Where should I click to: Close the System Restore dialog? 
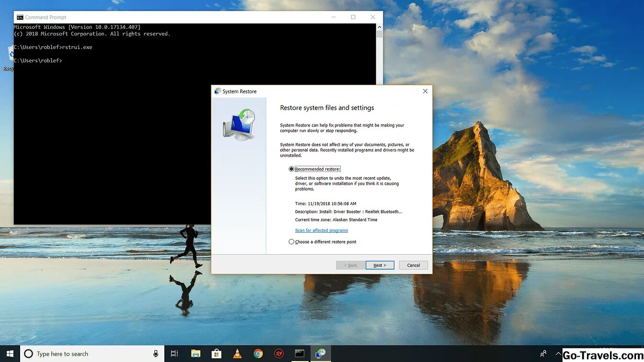pos(425,91)
